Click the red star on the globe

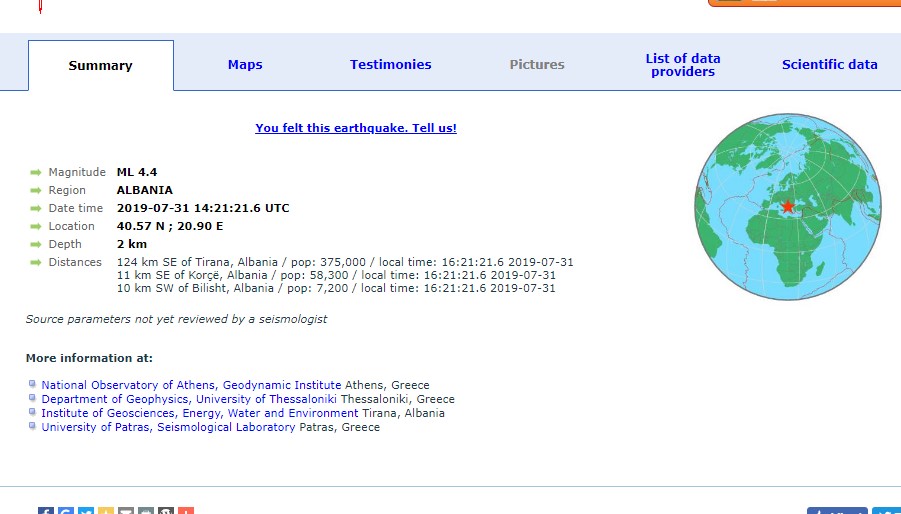(x=788, y=207)
